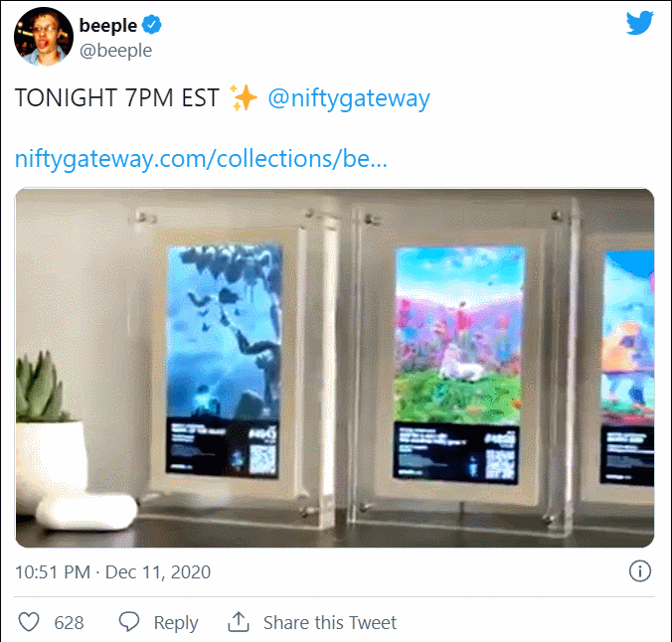Click the blue verified badge
The height and width of the screenshot is (642, 672).
point(152,25)
